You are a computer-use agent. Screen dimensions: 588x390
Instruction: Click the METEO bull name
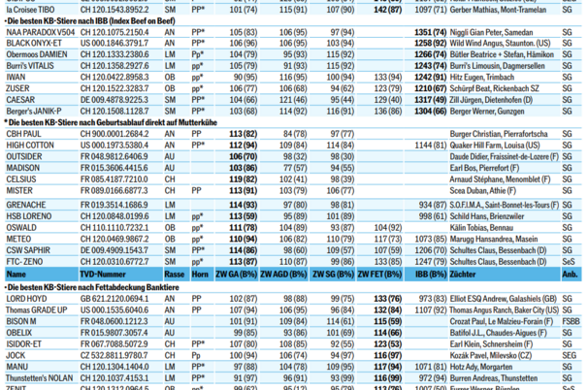point(18,240)
